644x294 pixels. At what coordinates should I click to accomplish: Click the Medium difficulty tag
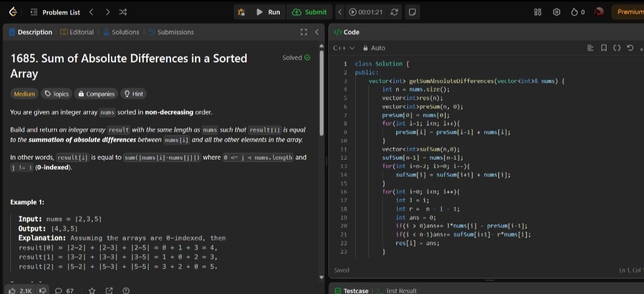point(24,94)
